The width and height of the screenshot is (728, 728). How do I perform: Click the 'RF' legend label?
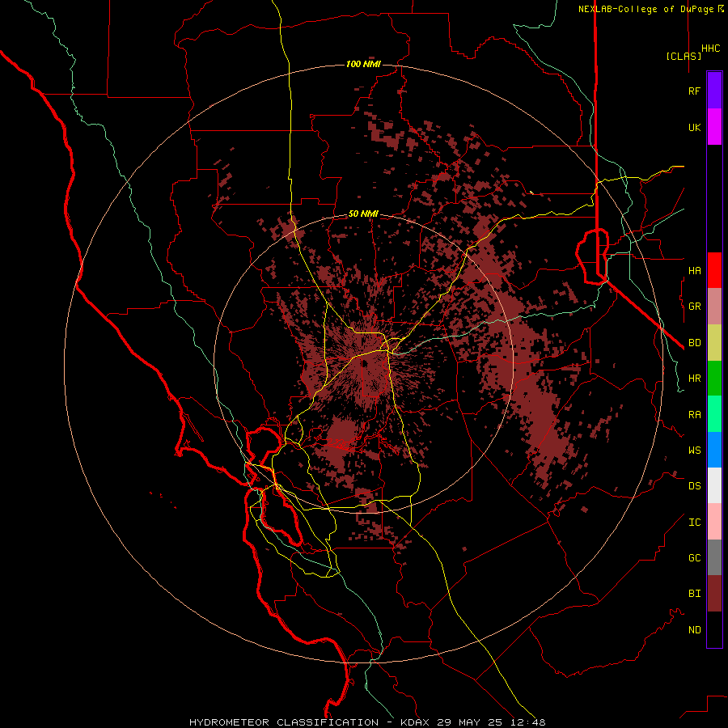tap(694, 91)
